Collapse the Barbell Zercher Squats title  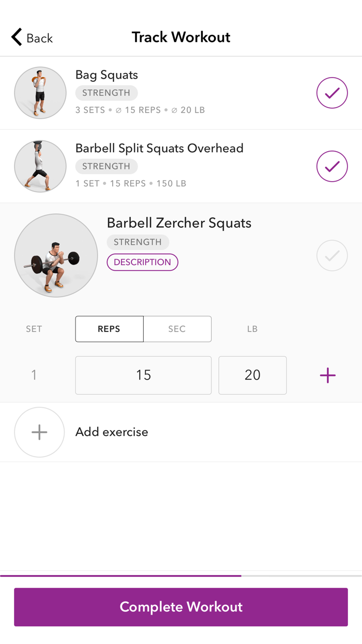click(x=179, y=223)
